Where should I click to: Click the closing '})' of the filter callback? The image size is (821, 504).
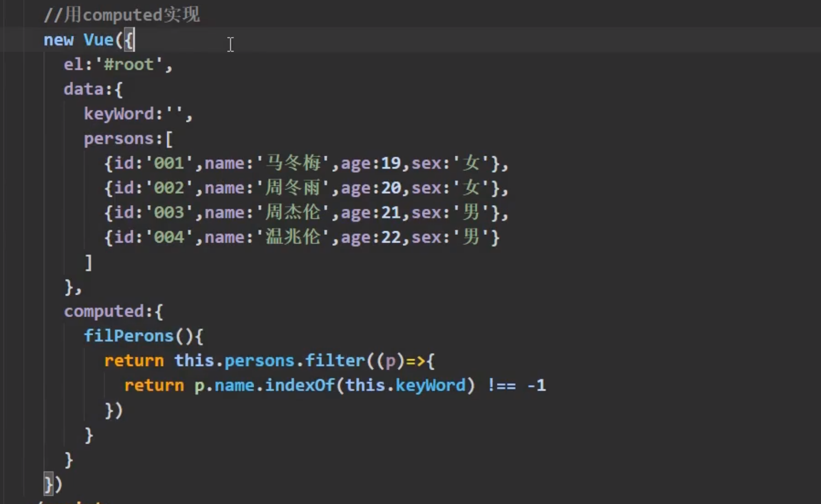(x=113, y=410)
